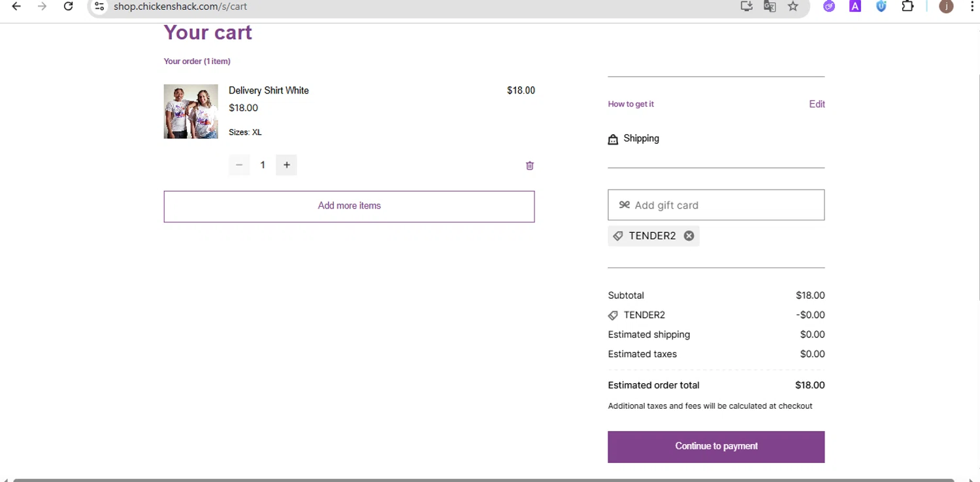980x482 pixels.
Task: Select the Subtotal amount $18.00
Action: click(x=810, y=296)
